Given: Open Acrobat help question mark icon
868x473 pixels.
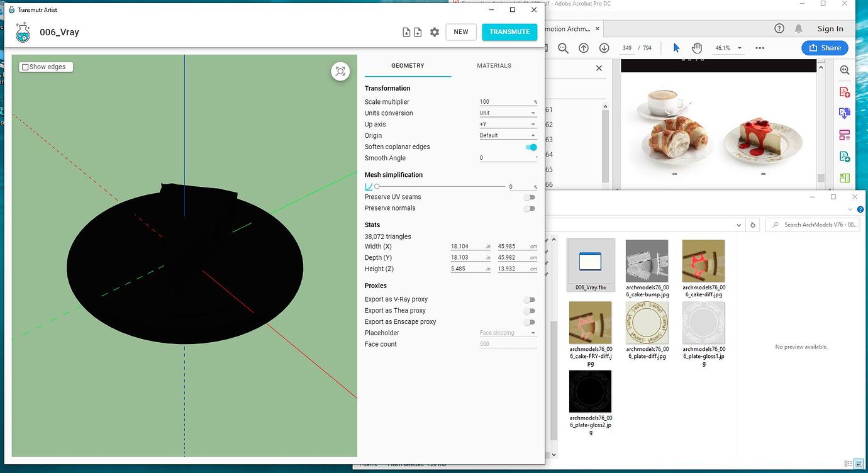Looking at the screenshot, I should click(779, 28).
